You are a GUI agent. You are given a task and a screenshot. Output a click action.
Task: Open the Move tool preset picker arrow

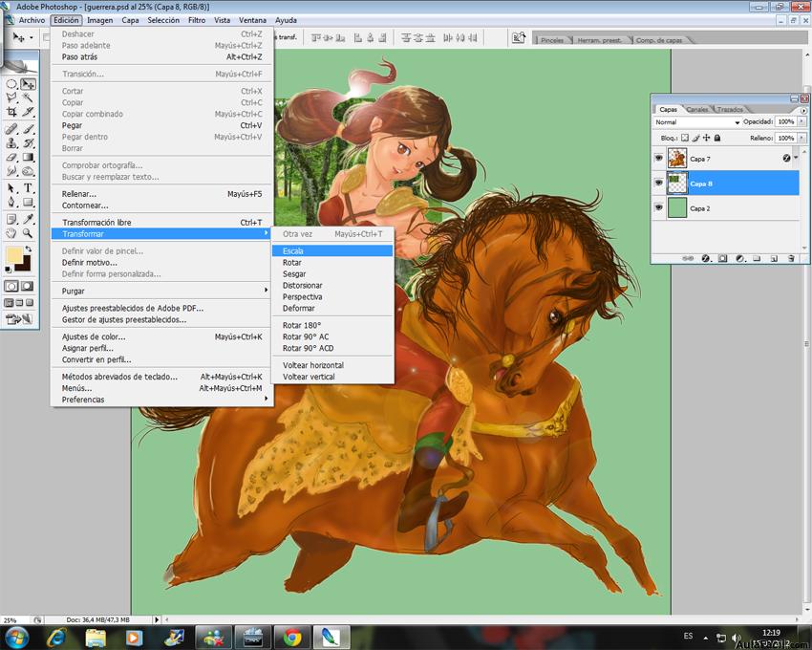pyautogui.click(x=32, y=37)
